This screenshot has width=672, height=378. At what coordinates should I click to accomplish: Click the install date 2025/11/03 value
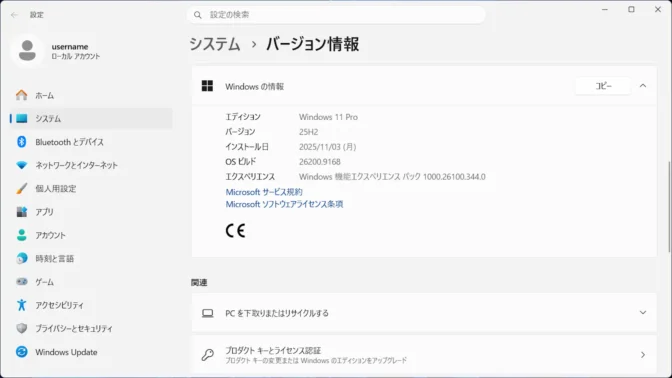(x=327, y=147)
